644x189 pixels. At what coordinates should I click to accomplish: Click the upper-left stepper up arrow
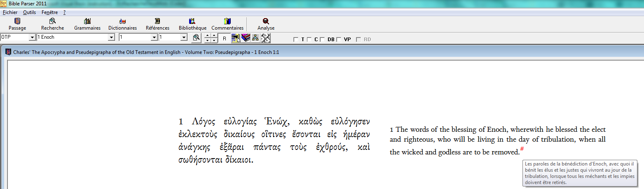(x=208, y=36)
